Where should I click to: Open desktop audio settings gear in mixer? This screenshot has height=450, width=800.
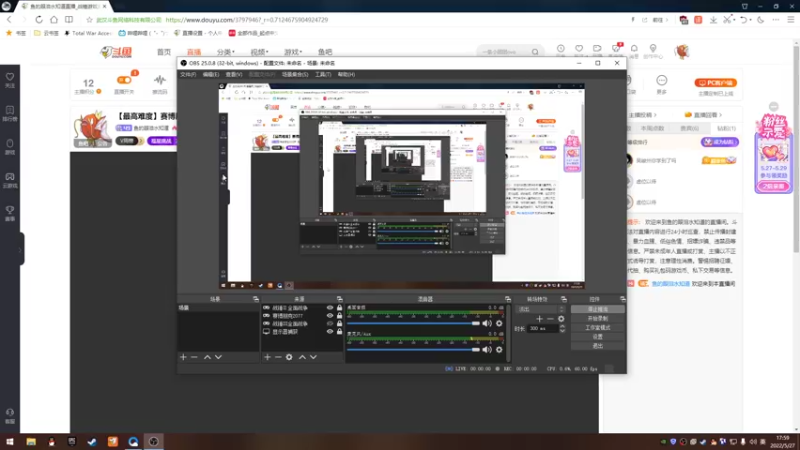point(499,323)
